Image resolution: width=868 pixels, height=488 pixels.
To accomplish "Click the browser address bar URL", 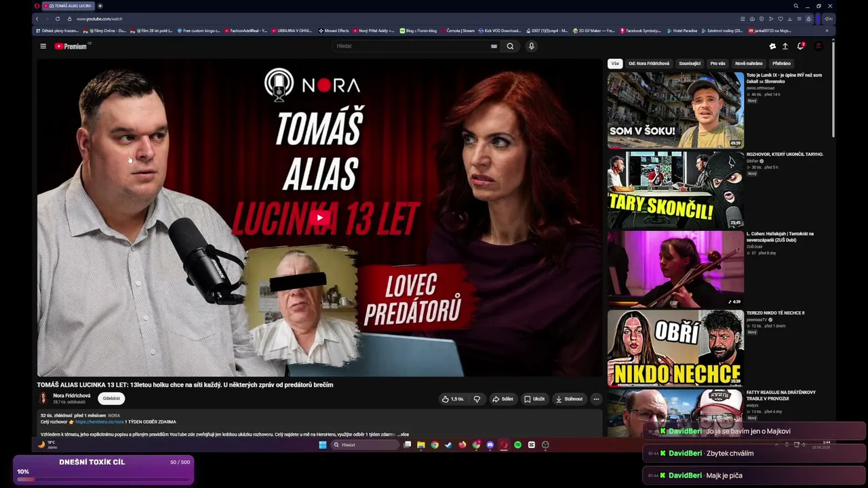I will [99, 19].
